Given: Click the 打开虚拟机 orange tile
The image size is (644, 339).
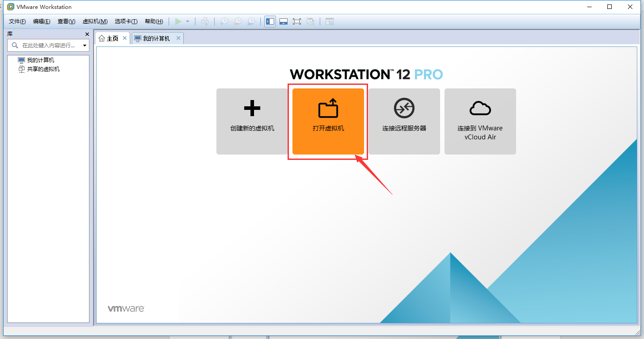Looking at the screenshot, I should pyautogui.click(x=328, y=121).
